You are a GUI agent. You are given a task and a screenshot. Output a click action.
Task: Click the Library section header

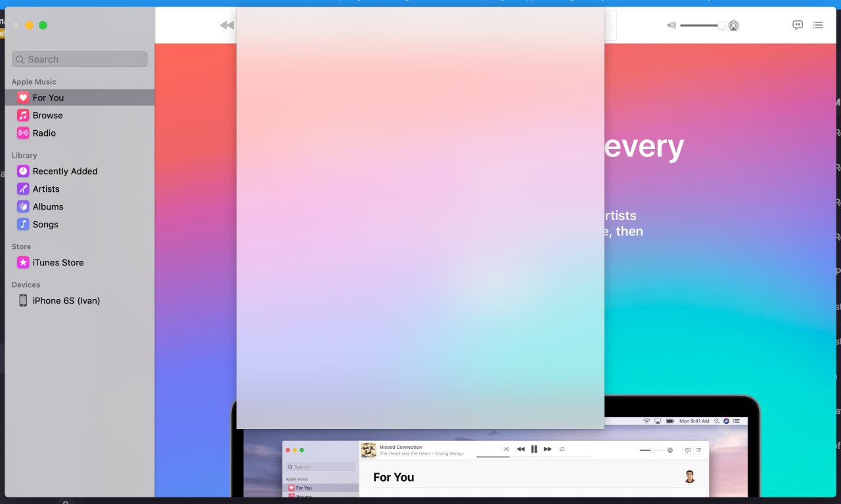coord(24,156)
